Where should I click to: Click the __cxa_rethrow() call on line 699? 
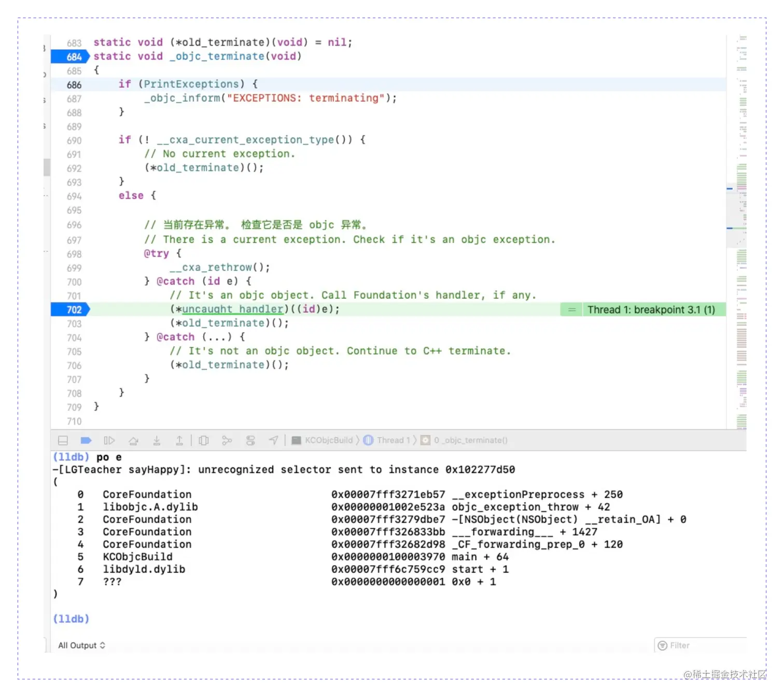pos(220,268)
